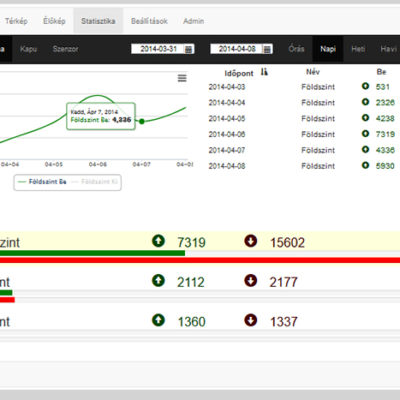
Task: Click the value 5930 in table
Action: tap(385, 166)
